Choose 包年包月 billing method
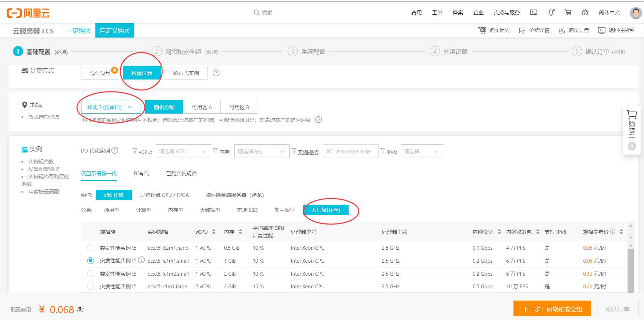Screen dimensions: 644x320 pos(100,73)
